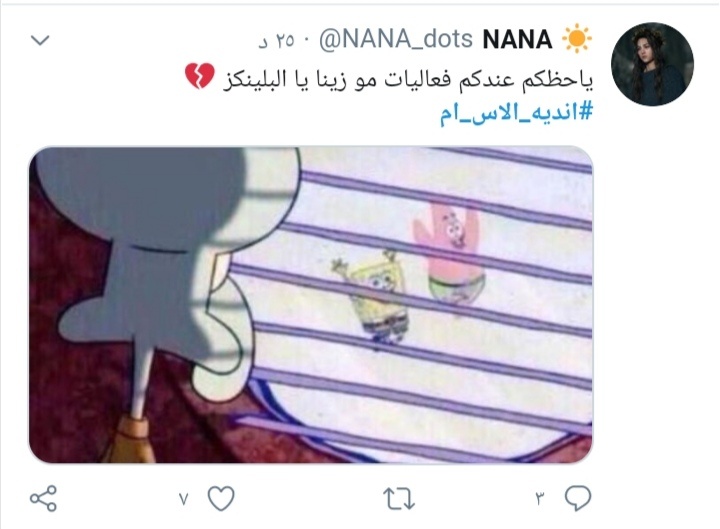720x529 pixels.
Task: Open the tweet options chevron menu
Action: pyautogui.click(x=40, y=40)
